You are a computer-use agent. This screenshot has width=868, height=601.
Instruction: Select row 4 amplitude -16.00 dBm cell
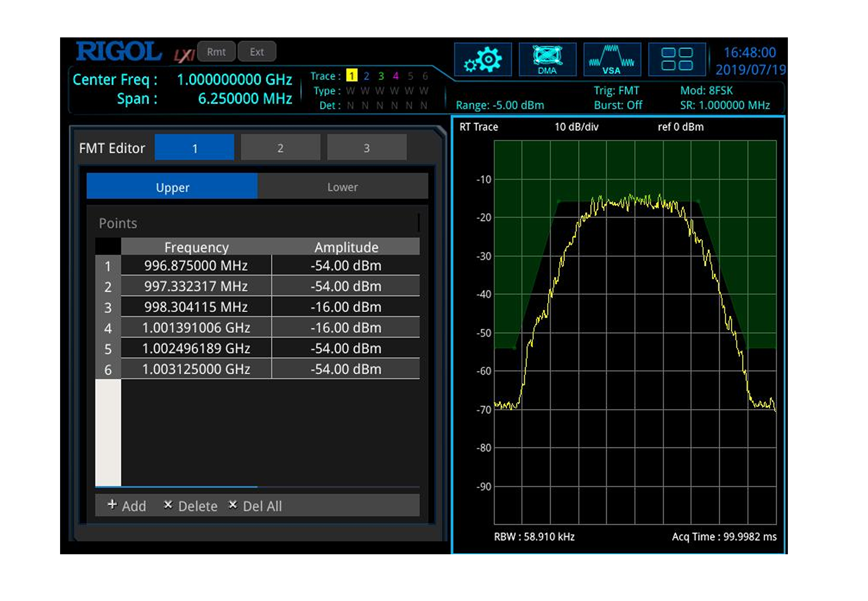[x=346, y=328]
